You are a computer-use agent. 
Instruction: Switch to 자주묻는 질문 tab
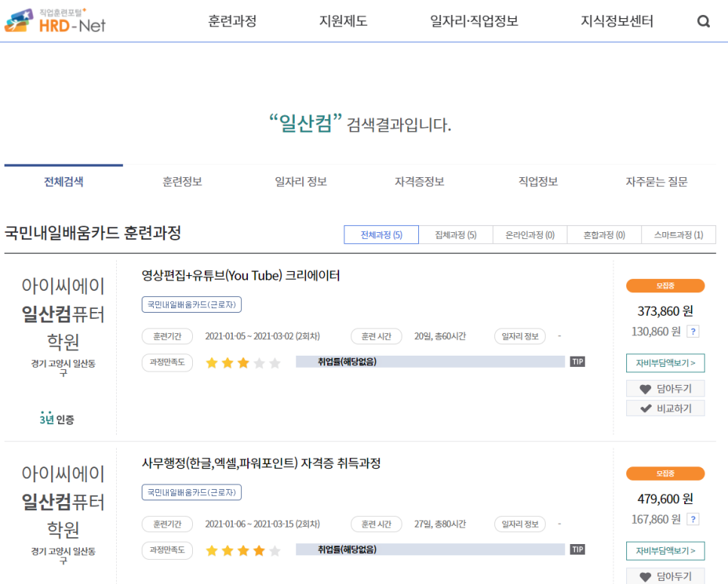(656, 182)
